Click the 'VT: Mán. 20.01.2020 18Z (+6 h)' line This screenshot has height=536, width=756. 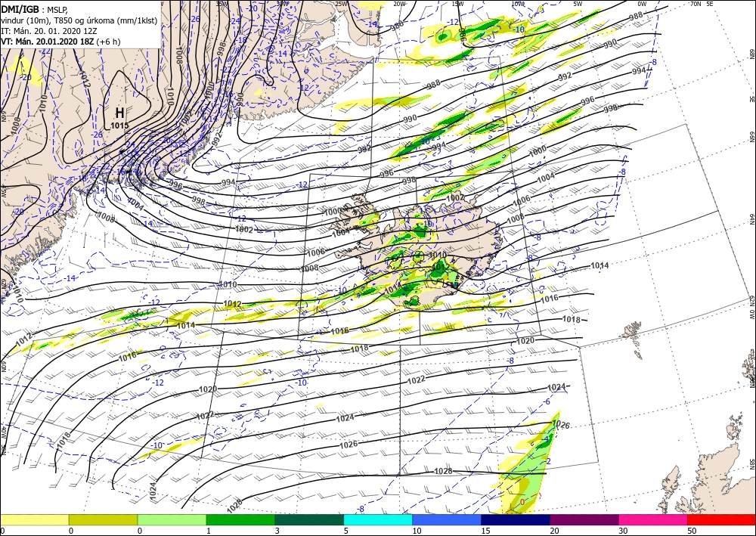(x=60, y=42)
